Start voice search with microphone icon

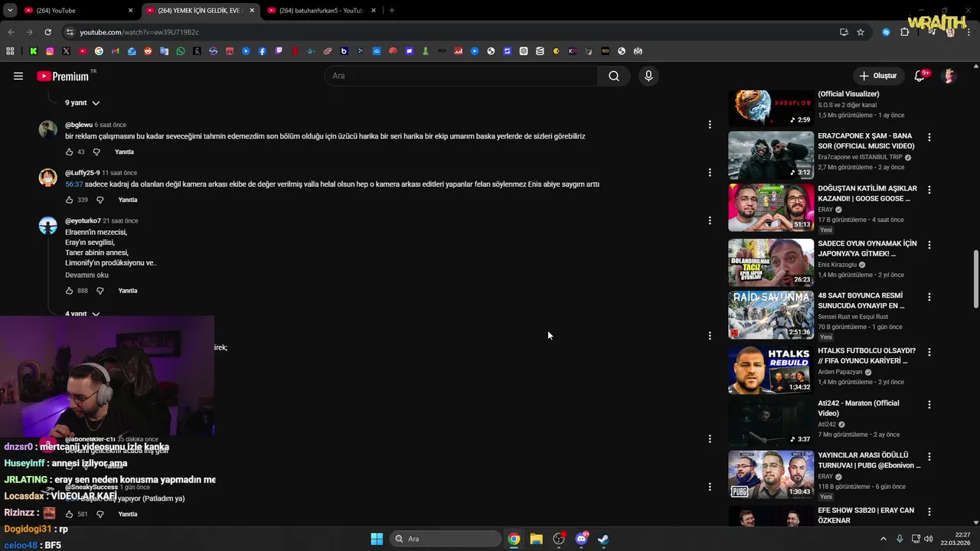(648, 76)
